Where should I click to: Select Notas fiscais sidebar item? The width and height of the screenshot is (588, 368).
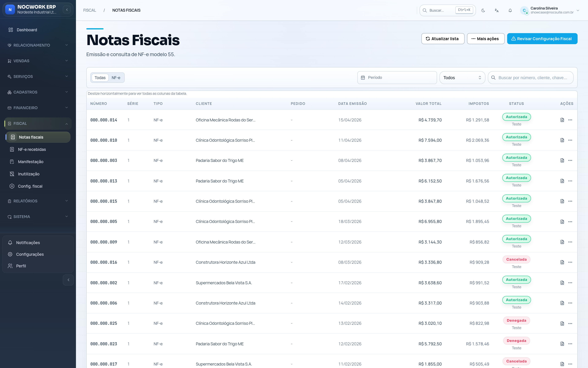coord(38,137)
